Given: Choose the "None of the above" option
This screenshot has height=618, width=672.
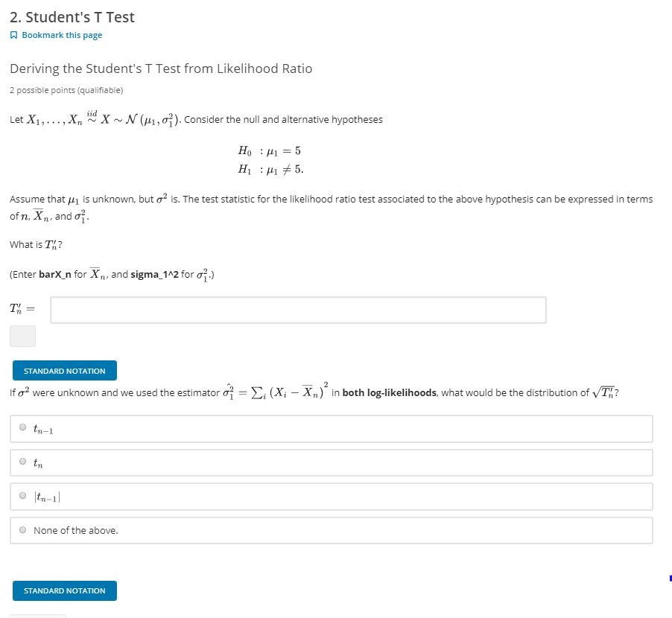Looking at the screenshot, I should [22, 529].
